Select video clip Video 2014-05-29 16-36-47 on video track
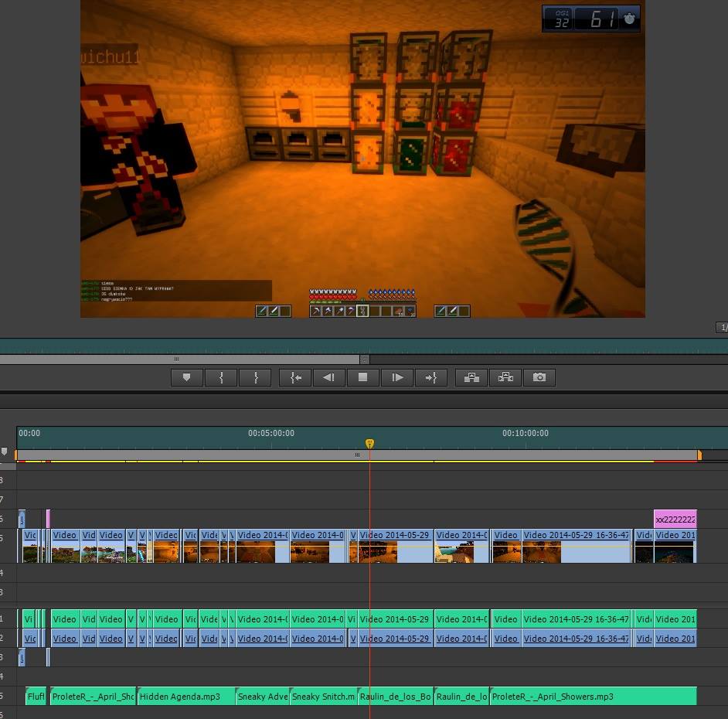Viewport: 728px width, 719px height. [577, 546]
